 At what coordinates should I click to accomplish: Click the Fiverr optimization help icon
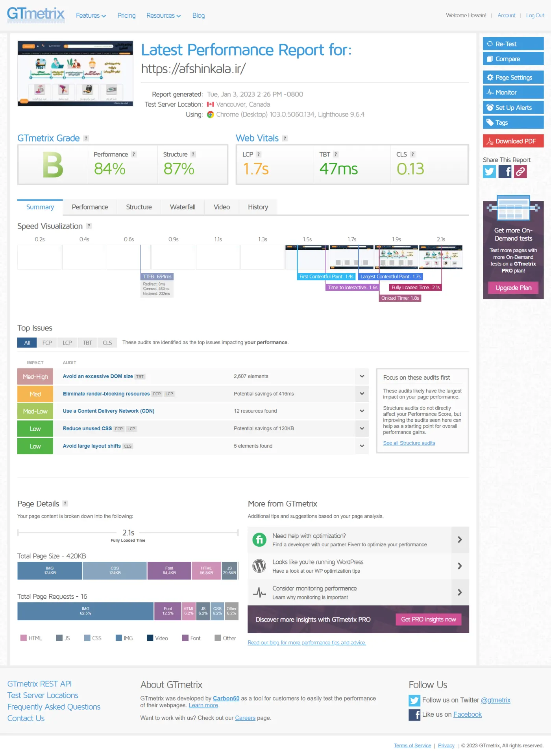point(259,540)
